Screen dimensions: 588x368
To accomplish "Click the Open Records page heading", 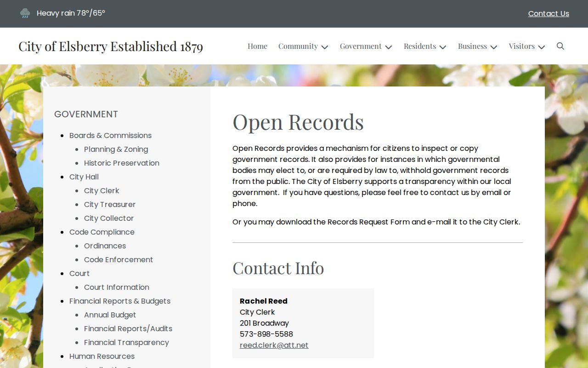I will 298,122.
